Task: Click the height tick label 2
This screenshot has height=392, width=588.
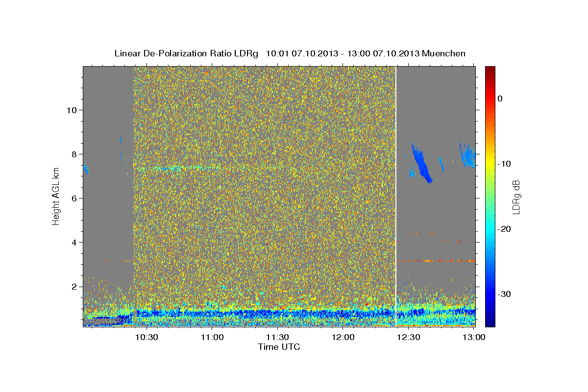Action: tap(73, 287)
